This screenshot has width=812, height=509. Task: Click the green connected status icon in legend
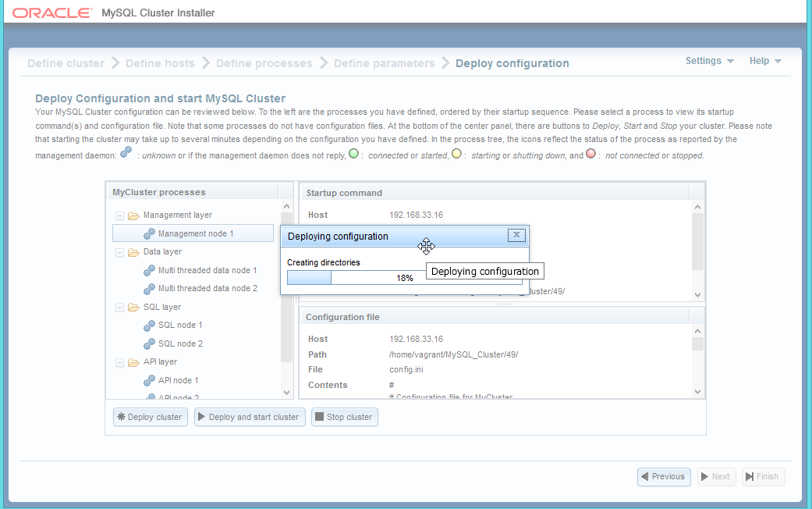click(353, 154)
